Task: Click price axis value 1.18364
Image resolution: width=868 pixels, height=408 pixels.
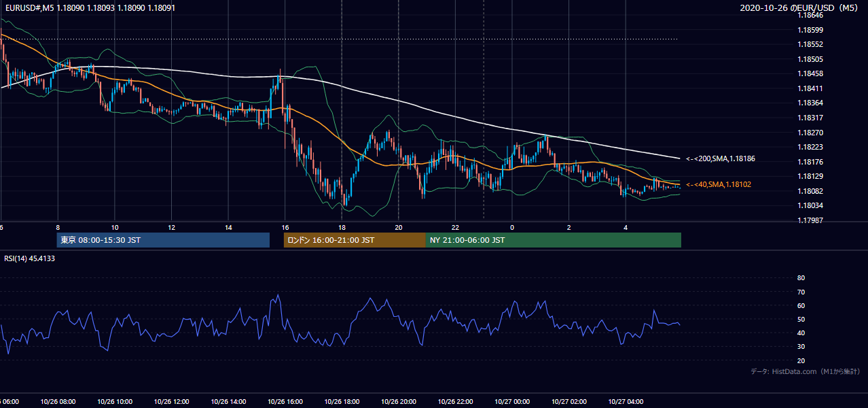Action: point(810,103)
